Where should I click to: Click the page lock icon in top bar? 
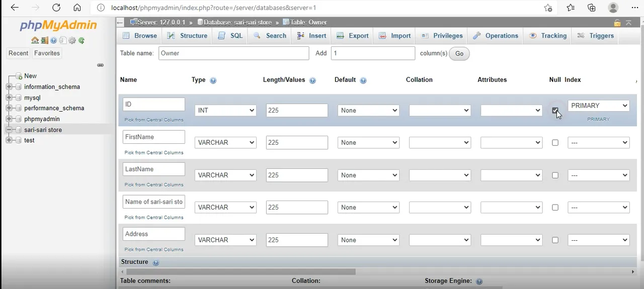[x=617, y=23]
